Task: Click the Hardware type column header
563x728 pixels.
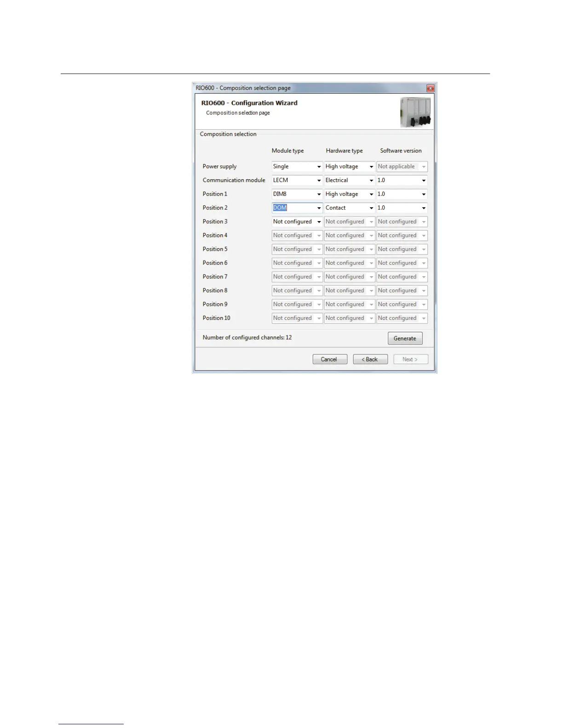Action: tap(344, 151)
